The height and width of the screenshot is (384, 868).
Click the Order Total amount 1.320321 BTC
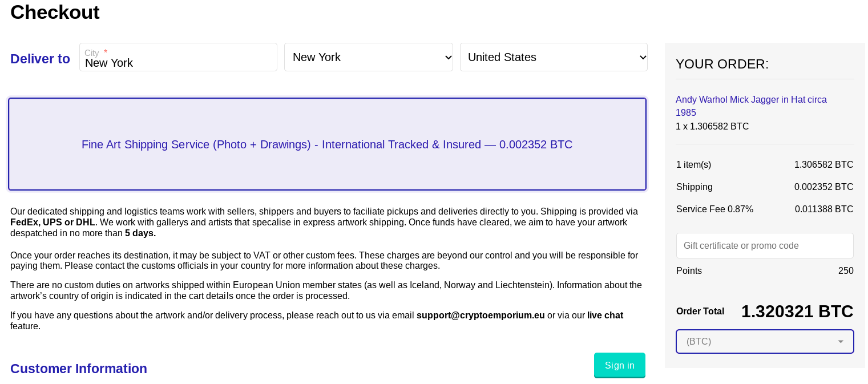point(797,312)
